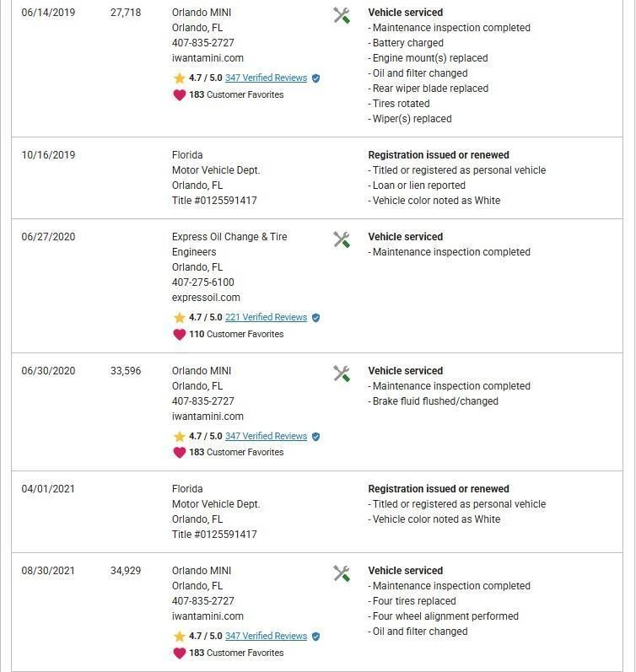Click gold star rating in 06/14/2019 entry
Viewport: 636px width, 672px height.
click(x=179, y=78)
